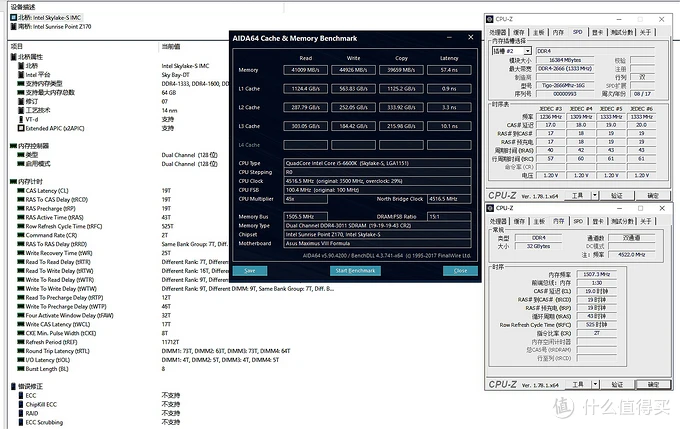Screen dimensions: 680x429
Task: Open 关于 tab in the upper CPU-Z window
Action: [x=645, y=32]
